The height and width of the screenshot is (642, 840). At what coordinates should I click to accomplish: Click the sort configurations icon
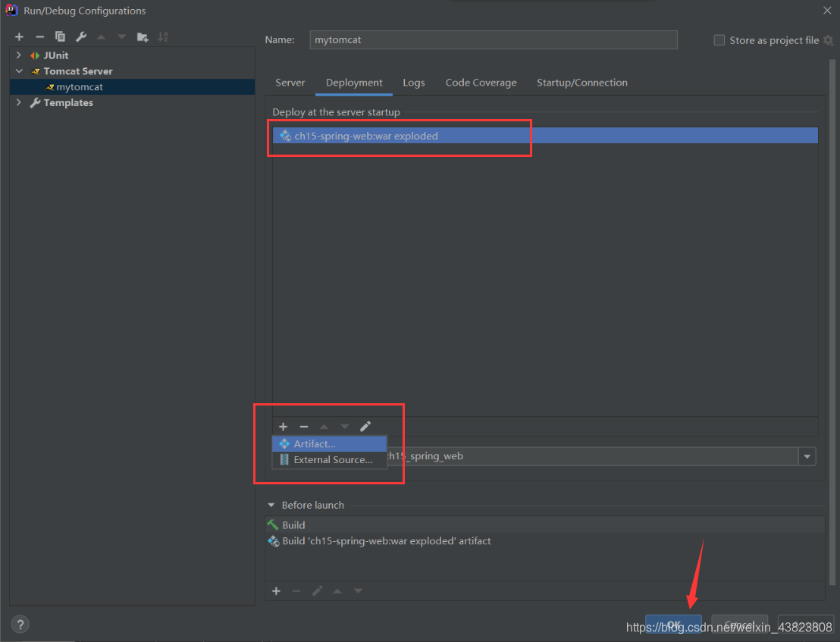coord(163,37)
